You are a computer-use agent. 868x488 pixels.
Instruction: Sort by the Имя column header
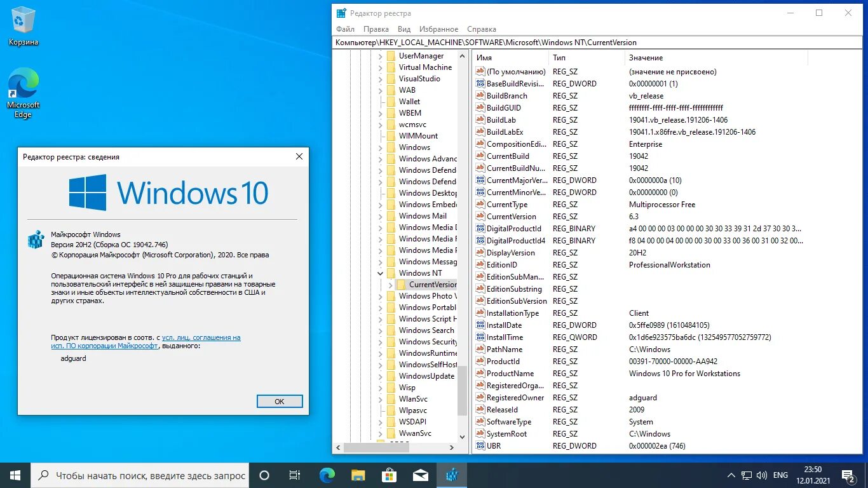[510, 58]
